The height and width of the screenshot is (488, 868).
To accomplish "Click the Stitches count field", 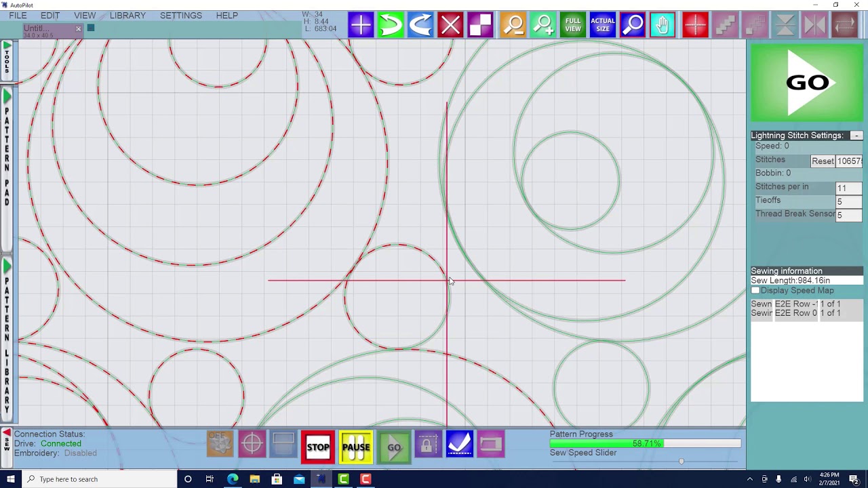I will [x=849, y=161].
